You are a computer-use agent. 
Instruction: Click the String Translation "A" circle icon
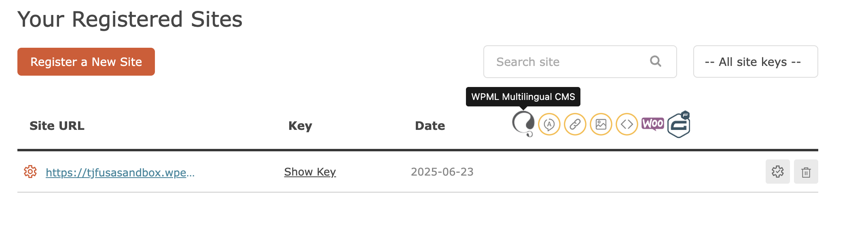tap(549, 124)
